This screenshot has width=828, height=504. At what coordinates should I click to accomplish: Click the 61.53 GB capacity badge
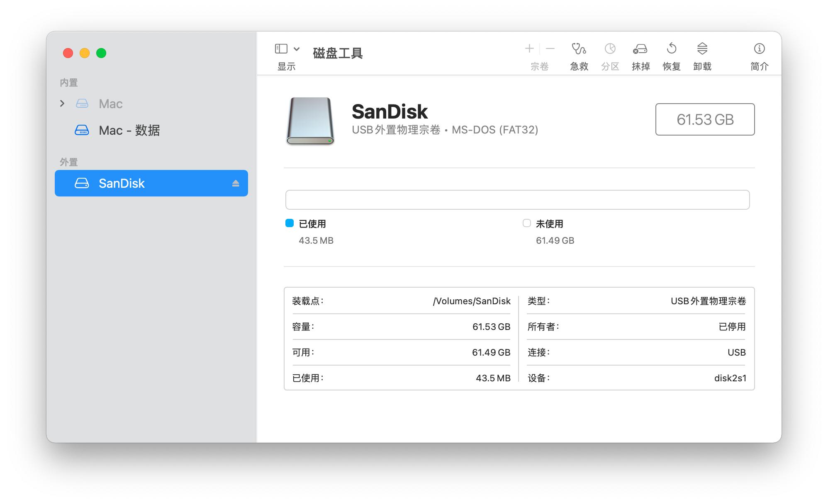click(x=705, y=119)
